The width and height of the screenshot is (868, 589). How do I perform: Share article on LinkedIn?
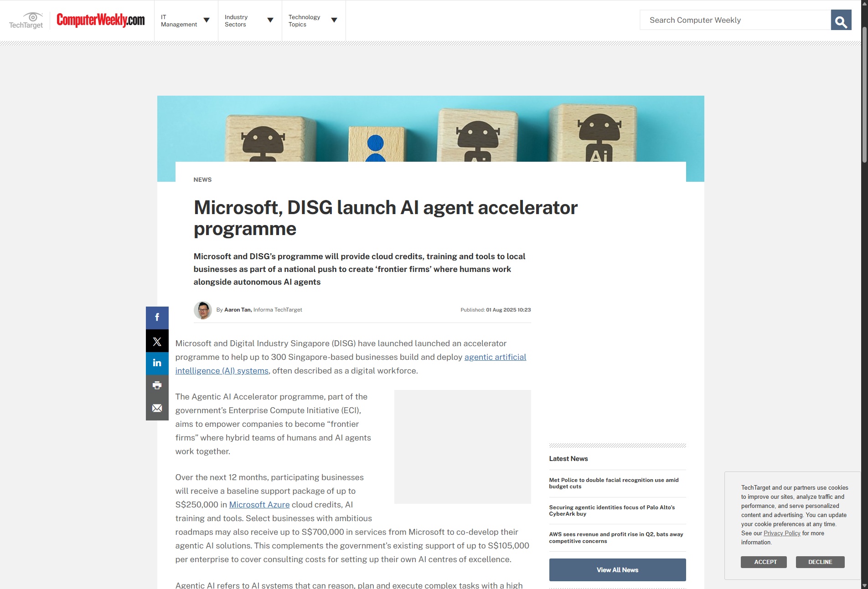[x=157, y=363]
